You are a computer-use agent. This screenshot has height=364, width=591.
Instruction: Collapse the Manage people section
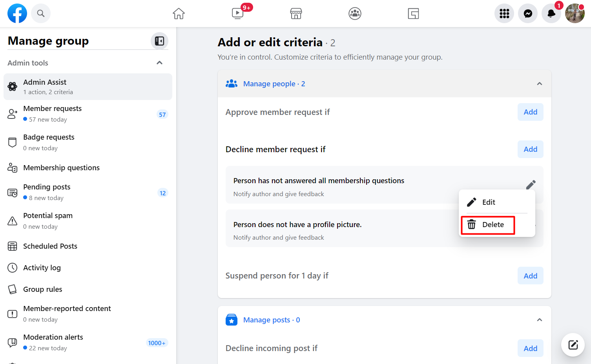pyautogui.click(x=539, y=84)
